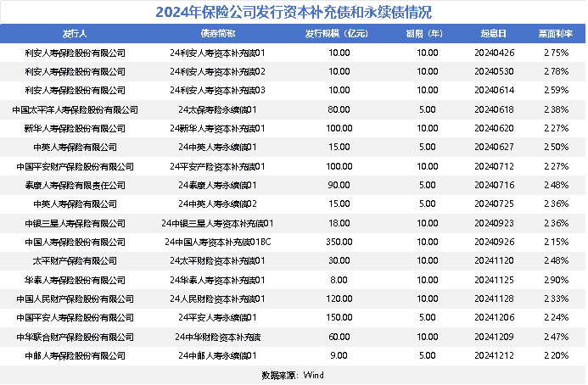The image size is (588, 385).
Task: Select issuer 中国平安财产保险股份有限公司
Action: [x=75, y=167]
